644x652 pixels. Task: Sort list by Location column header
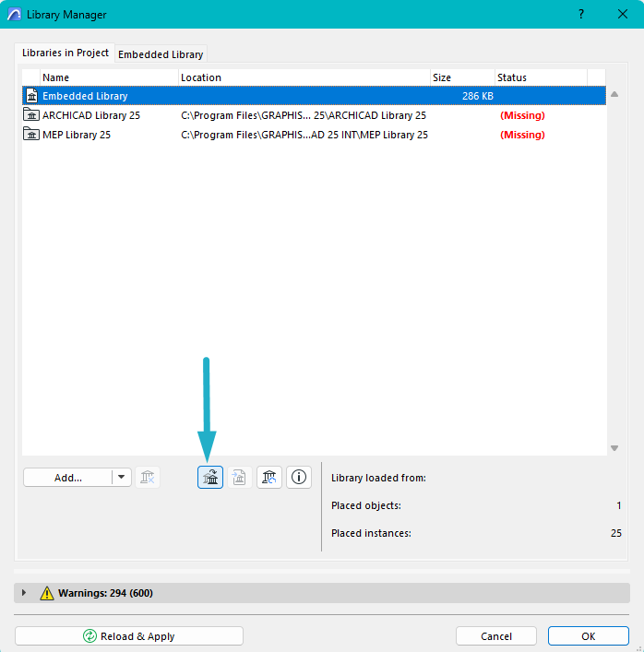[x=304, y=77]
